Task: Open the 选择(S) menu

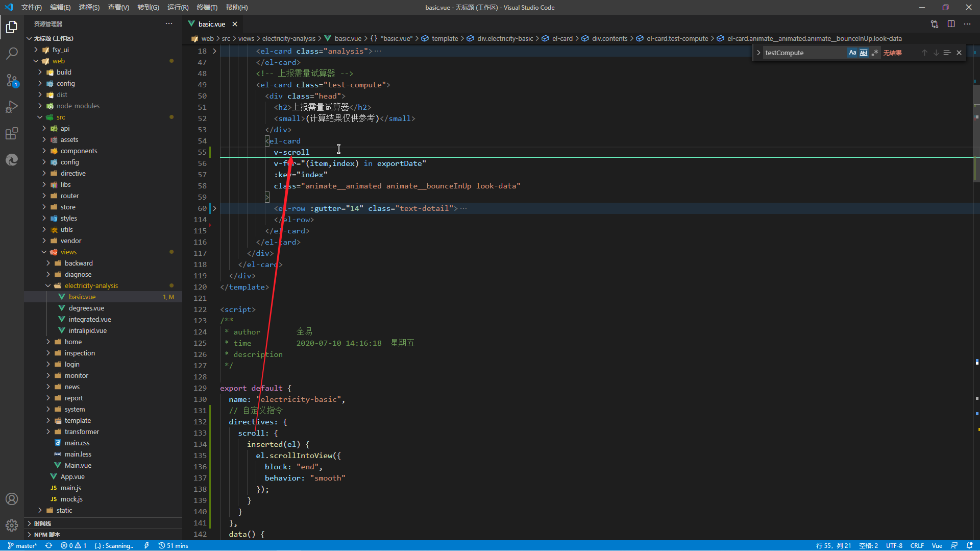Action: (89, 7)
